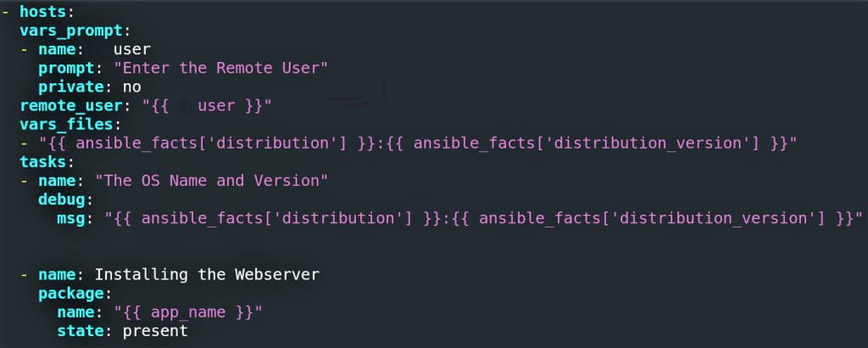Click the "The OS Name and Version" string

tap(211, 180)
